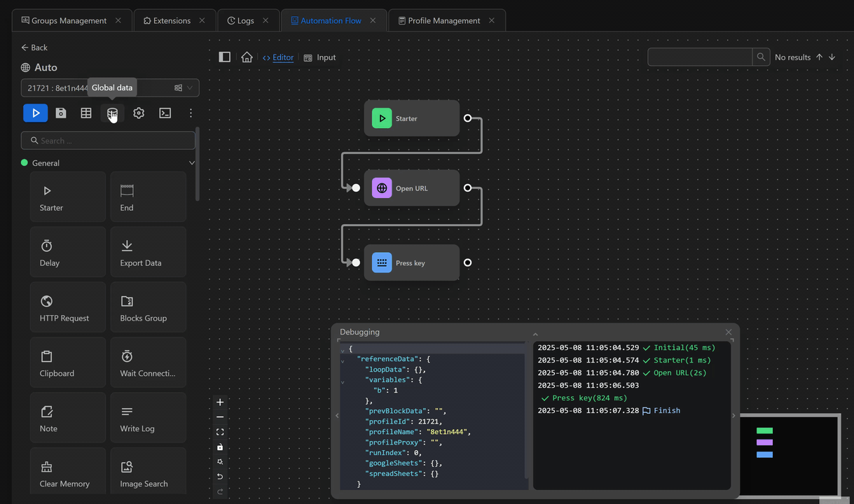Switch to the Logs tab
Image resolution: width=854 pixels, height=504 pixels.
(245, 20)
